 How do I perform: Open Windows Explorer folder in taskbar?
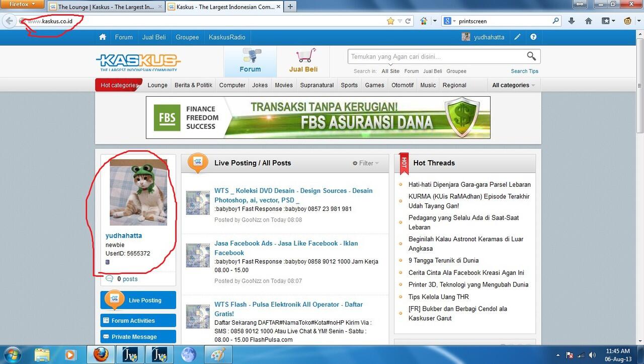pyautogui.click(x=42, y=354)
